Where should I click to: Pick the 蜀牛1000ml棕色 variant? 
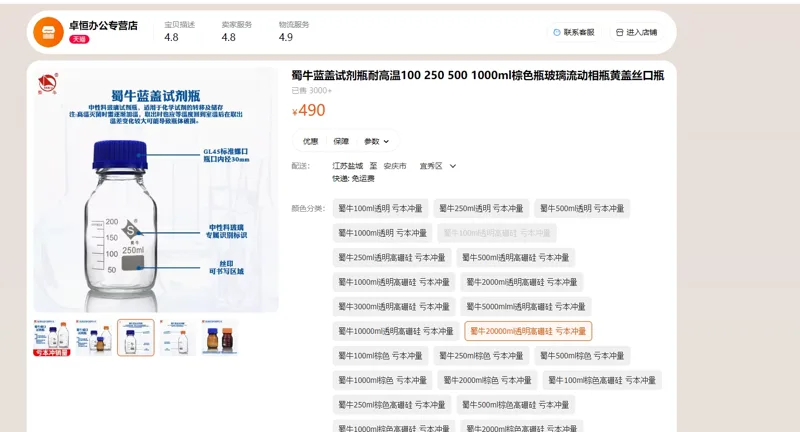(x=383, y=379)
